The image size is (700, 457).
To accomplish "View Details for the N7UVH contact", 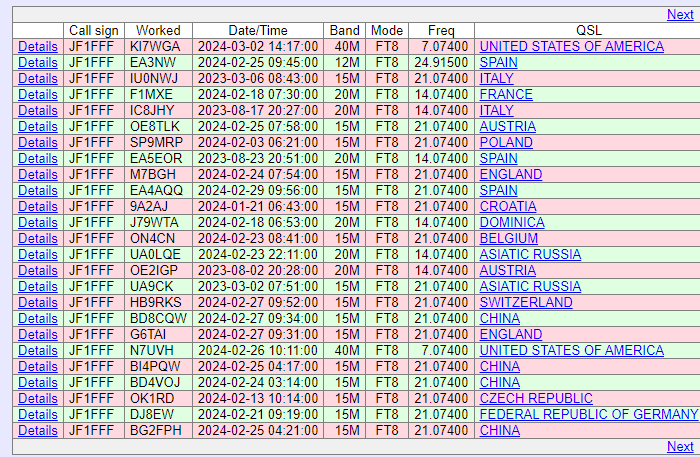I will click(38, 351).
